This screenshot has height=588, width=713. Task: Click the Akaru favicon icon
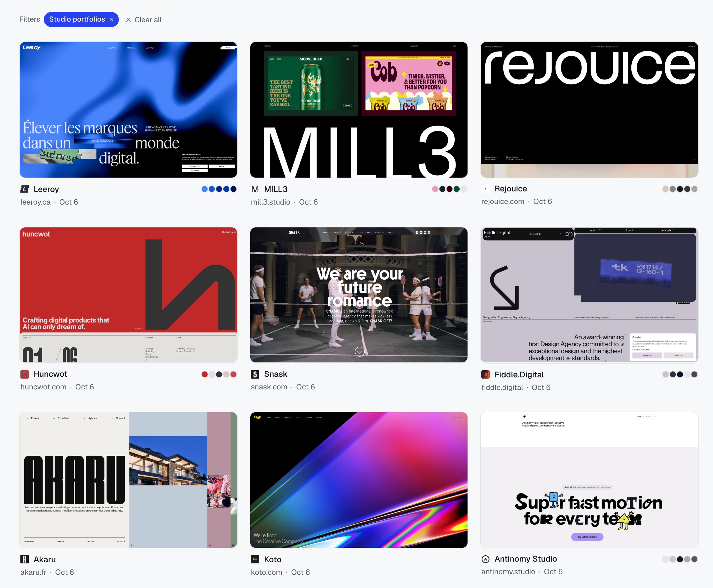click(x=25, y=559)
